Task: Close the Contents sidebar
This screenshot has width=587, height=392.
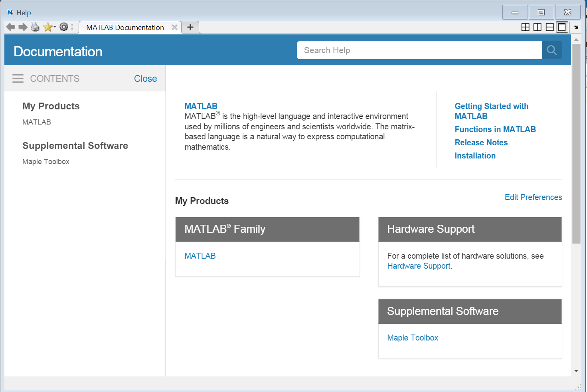Action: pyautogui.click(x=145, y=79)
